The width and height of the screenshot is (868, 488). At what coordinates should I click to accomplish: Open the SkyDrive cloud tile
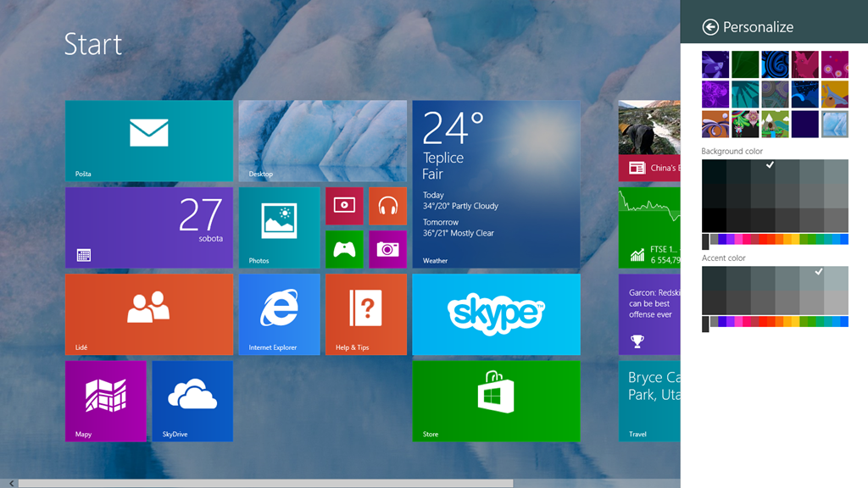[192, 401]
